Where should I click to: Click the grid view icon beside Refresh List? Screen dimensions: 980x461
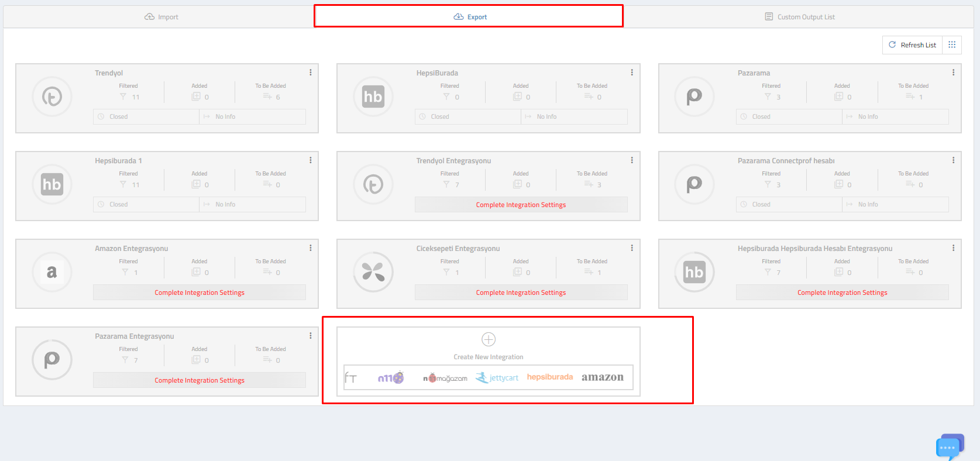[x=952, y=45]
